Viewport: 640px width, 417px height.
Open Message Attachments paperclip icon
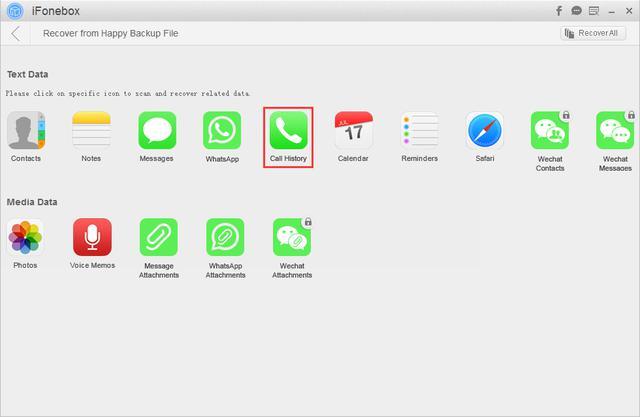click(159, 237)
